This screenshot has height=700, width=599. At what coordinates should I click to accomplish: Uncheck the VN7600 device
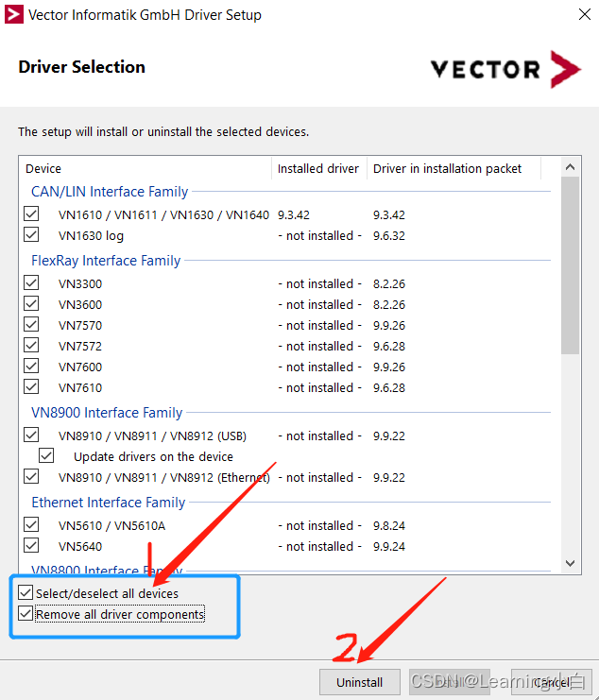tap(31, 367)
